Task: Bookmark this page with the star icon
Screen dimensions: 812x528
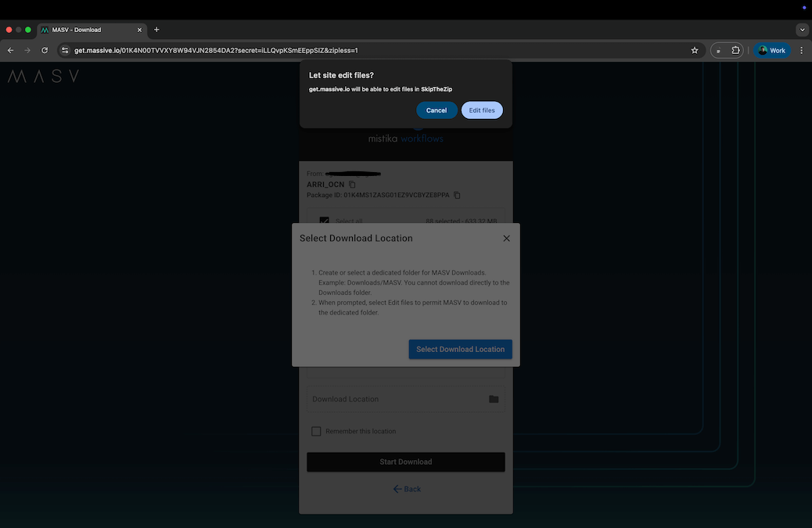Action: tap(693, 50)
